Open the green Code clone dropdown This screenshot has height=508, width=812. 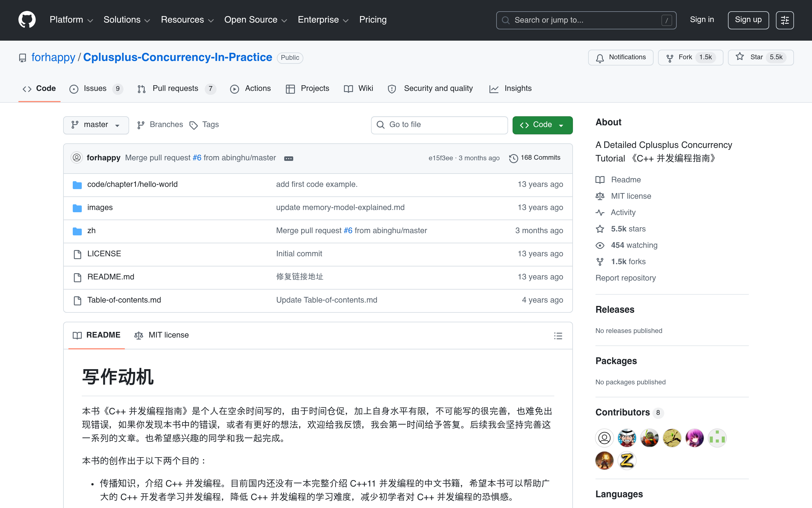click(542, 125)
